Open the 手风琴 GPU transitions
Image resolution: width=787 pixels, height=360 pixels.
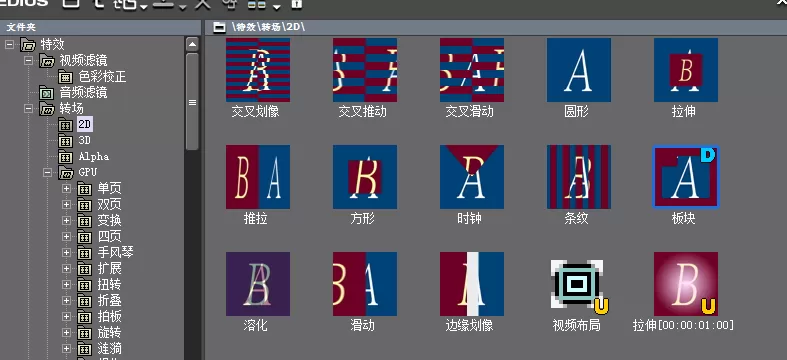coord(115,252)
